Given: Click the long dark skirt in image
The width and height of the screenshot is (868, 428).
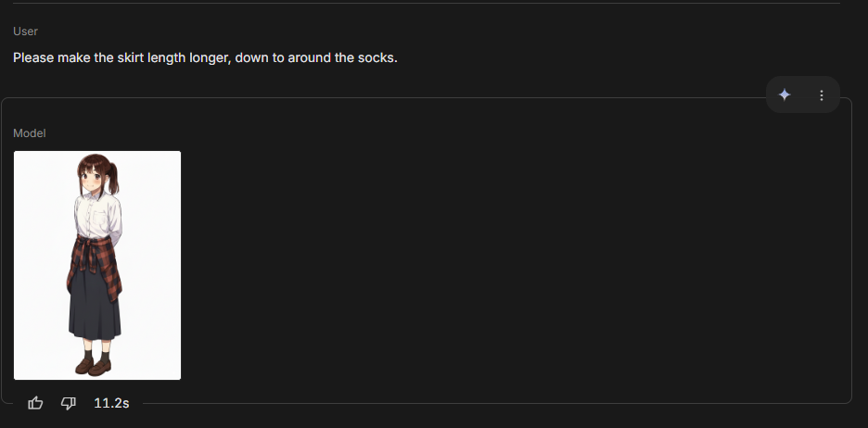Looking at the screenshot, I should click(94, 306).
